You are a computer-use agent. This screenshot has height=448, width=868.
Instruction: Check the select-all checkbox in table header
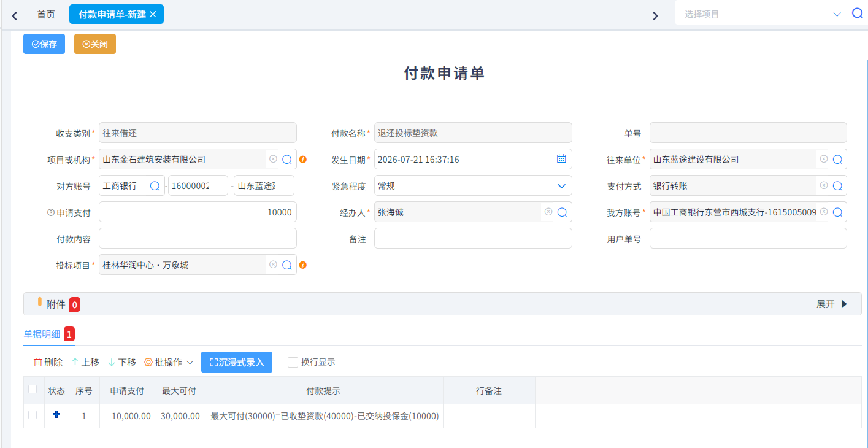tap(33, 389)
